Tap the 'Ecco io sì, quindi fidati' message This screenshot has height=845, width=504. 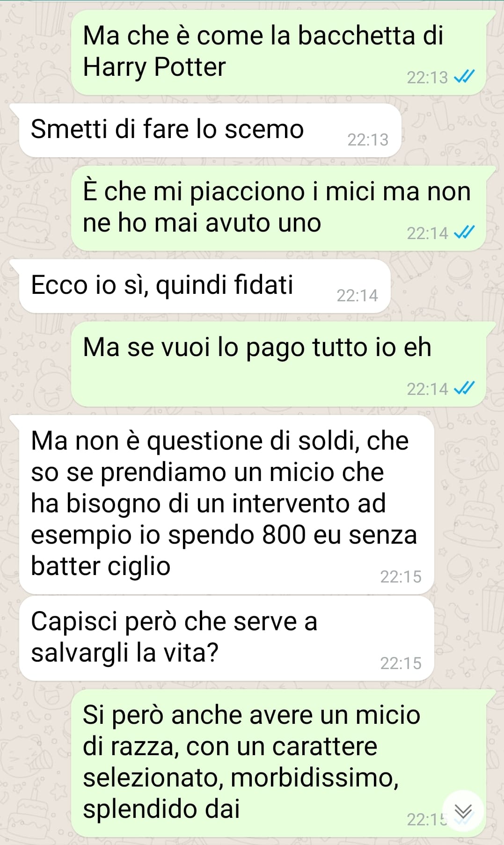click(205, 286)
